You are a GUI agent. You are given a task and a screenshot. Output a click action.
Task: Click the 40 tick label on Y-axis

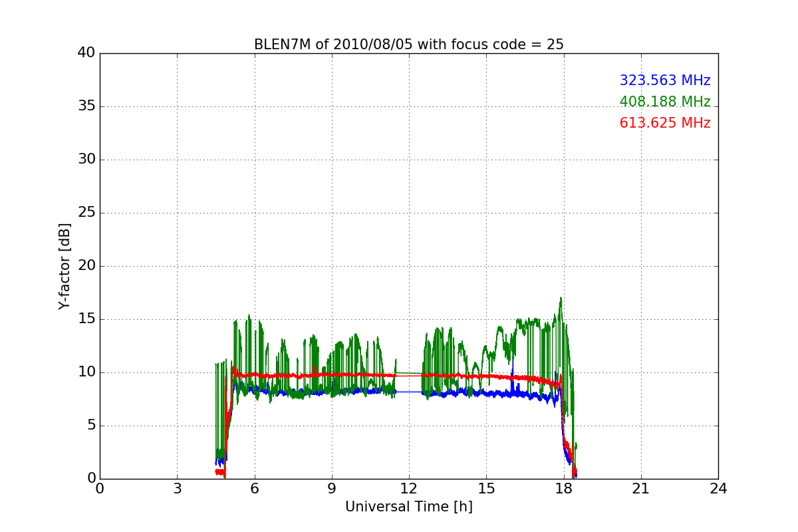[x=86, y=53]
